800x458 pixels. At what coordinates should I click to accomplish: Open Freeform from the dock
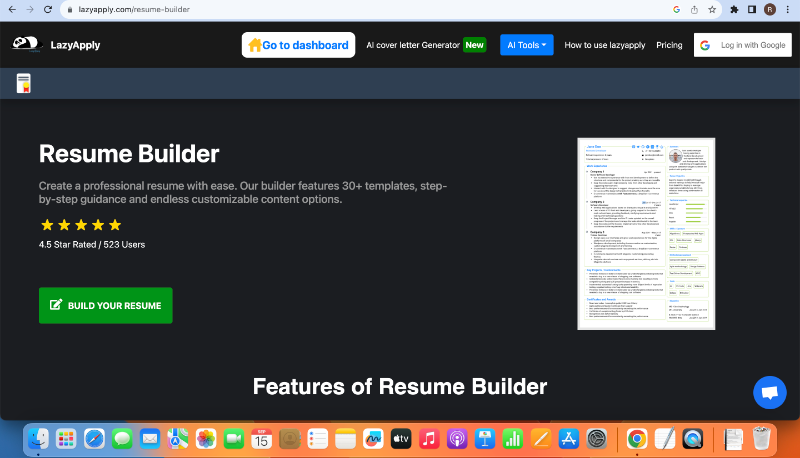373,439
